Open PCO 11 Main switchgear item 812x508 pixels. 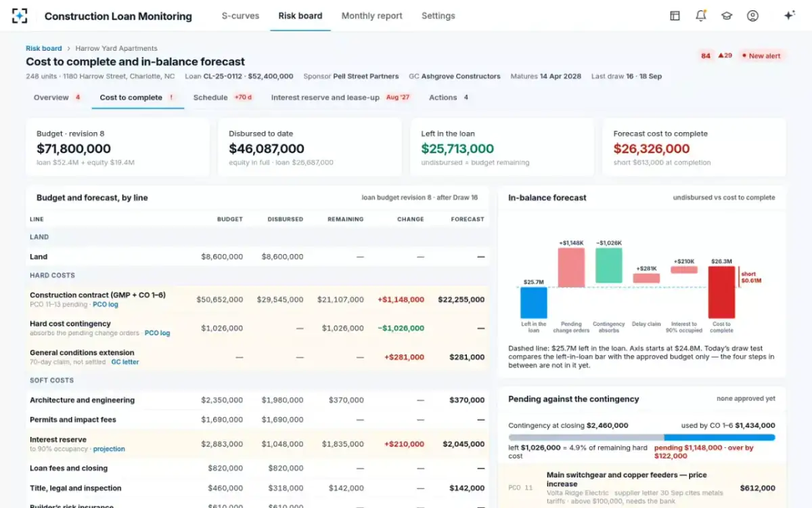[642, 486]
